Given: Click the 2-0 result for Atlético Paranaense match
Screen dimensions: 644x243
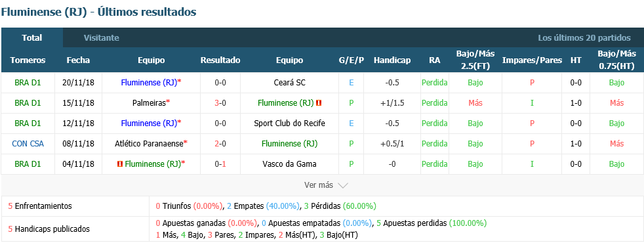Looking at the screenshot, I should click(220, 143).
